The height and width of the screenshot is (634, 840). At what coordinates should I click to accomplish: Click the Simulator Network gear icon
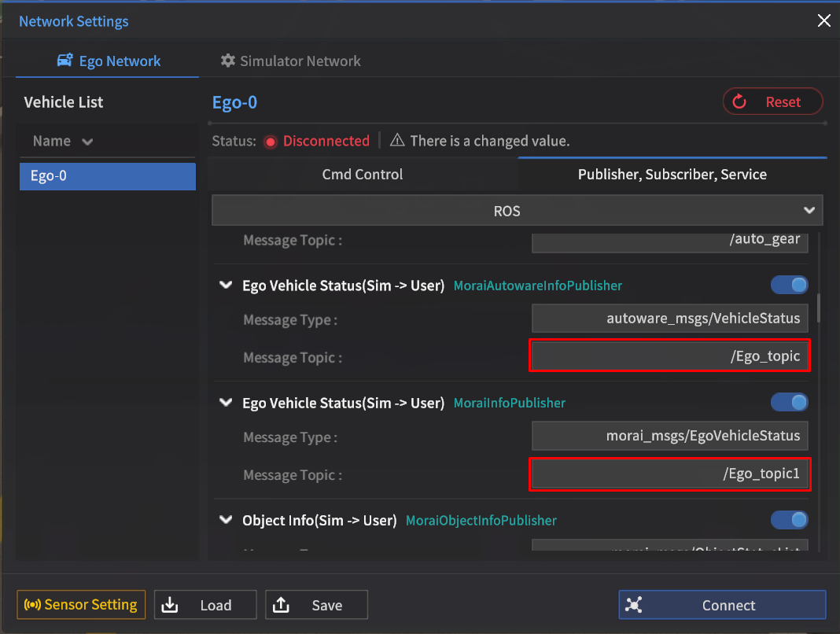pyautogui.click(x=228, y=61)
